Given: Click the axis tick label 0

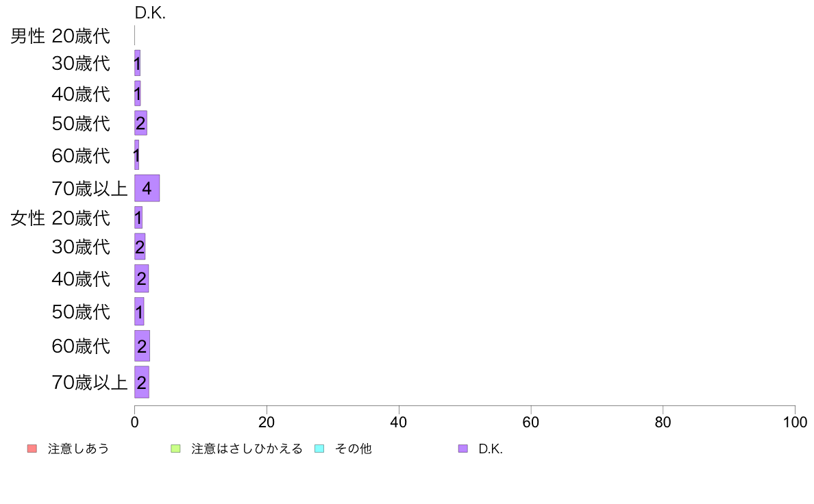Looking at the screenshot, I should 134,422.
